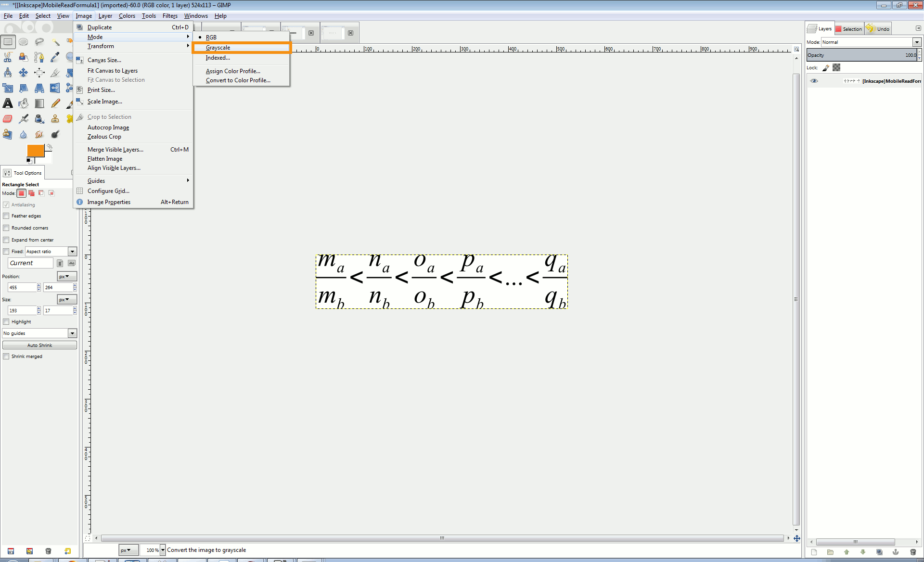Image resolution: width=924 pixels, height=562 pixels.
Task: Toggle the Rounded corners checkbox
Action: click(6, 228)
